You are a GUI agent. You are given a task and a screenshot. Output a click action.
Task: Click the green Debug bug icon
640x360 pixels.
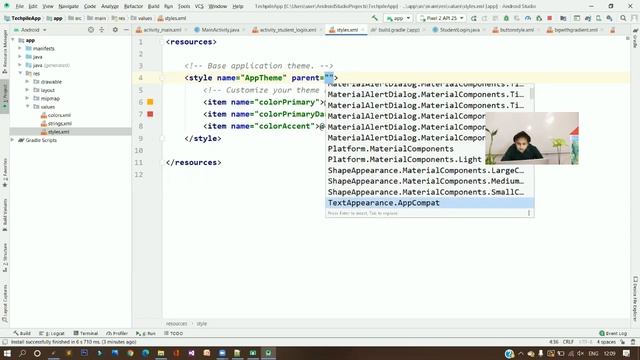pyautogui.click(x=506, y=18)
